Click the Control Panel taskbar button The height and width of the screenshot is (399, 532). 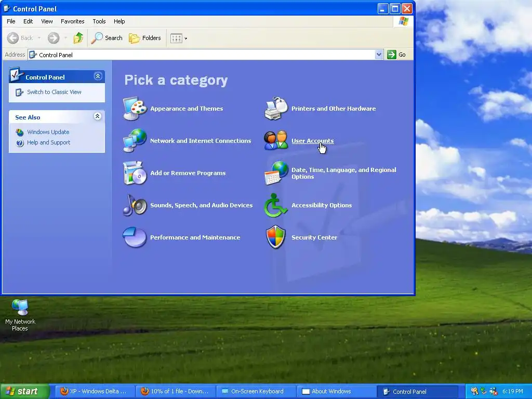click(417, 391)
